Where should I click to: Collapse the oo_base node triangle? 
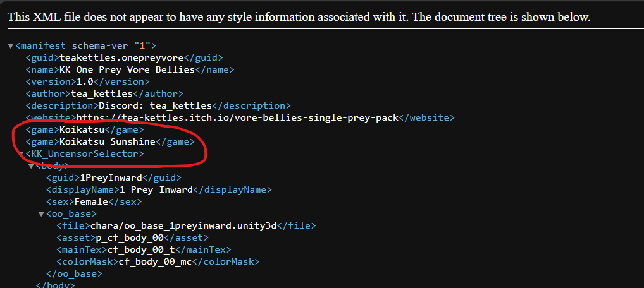coord(41,213)
